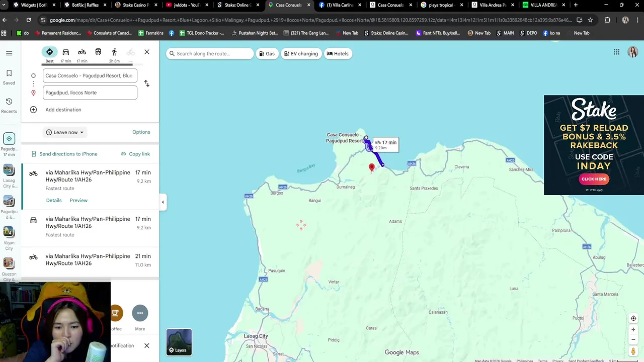This screenshot has height=362, width=644.
Task: Collapse the side panel arrow
Action: (x=163, y=202)
